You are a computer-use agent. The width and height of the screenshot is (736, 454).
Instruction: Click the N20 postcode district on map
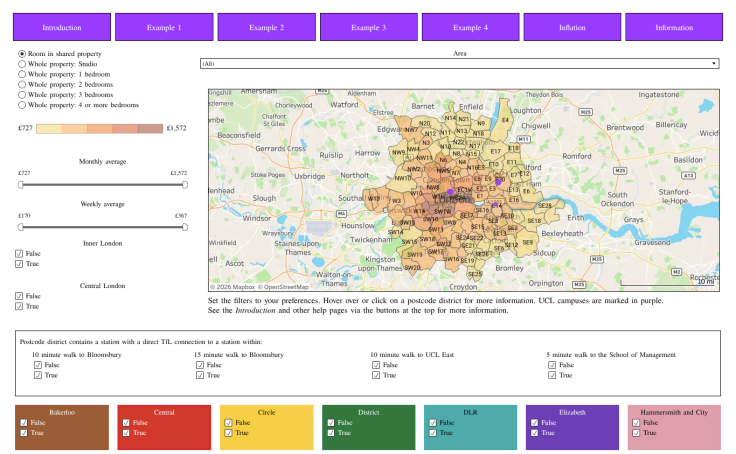424,123
